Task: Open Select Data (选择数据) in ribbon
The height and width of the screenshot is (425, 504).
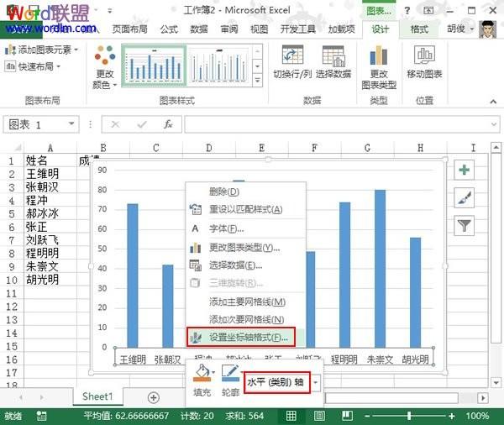Action: [x=333, y=58]
